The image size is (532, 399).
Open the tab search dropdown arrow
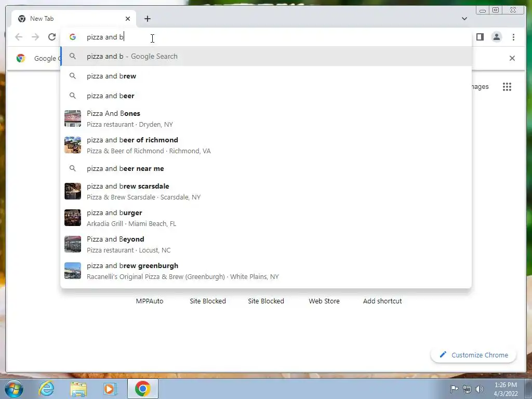click(x=464, y=19)
